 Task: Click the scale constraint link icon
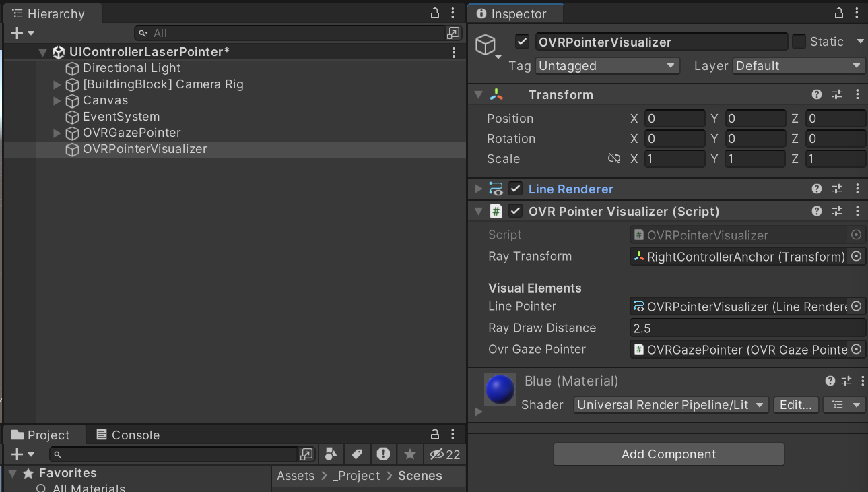[x=614, y=158]
